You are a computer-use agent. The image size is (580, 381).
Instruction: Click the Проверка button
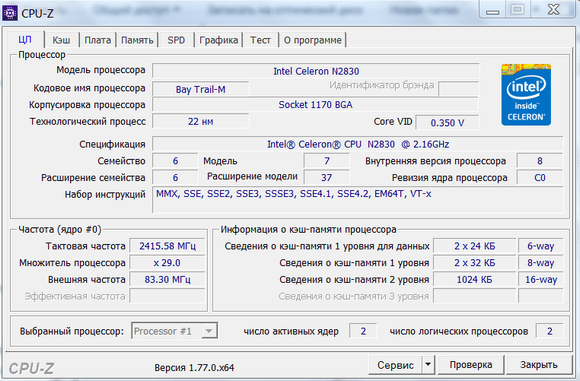(471, 365)
